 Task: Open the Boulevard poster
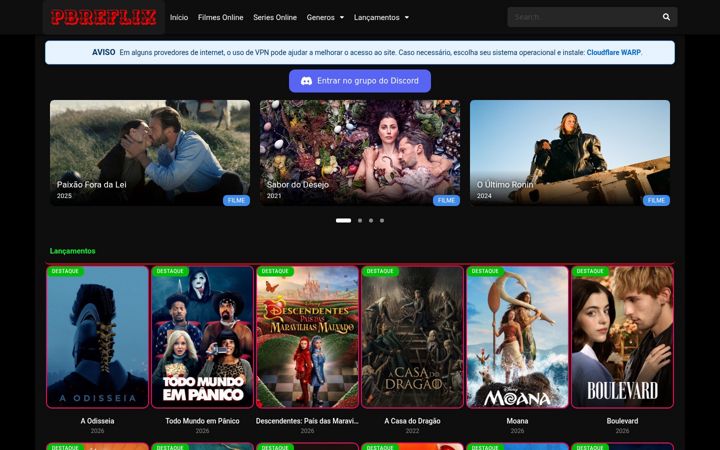pos(622,337)
